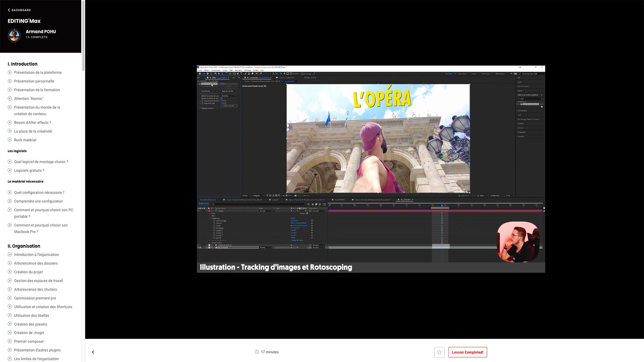
Task: Click the star favorite icon
Action: tap(439, 352)
